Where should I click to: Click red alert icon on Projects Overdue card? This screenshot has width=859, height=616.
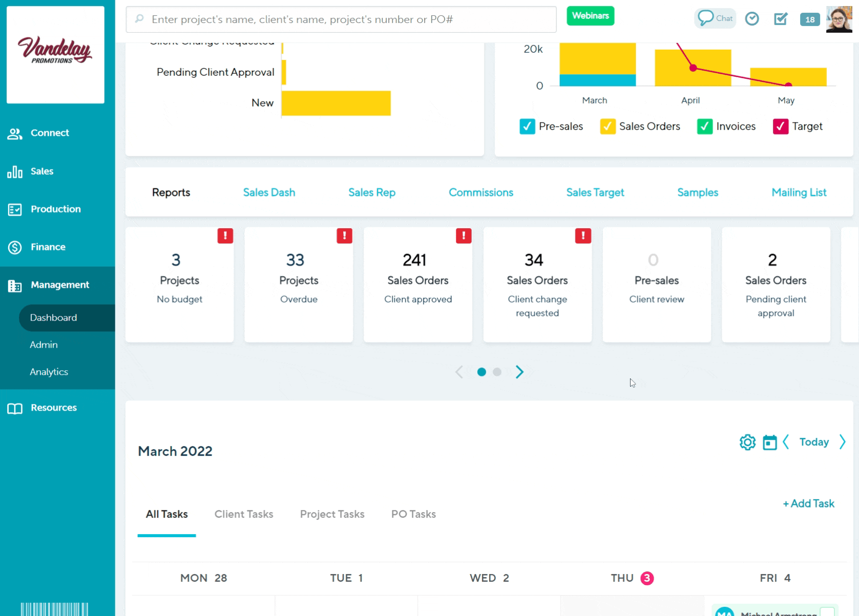[344, 236]
